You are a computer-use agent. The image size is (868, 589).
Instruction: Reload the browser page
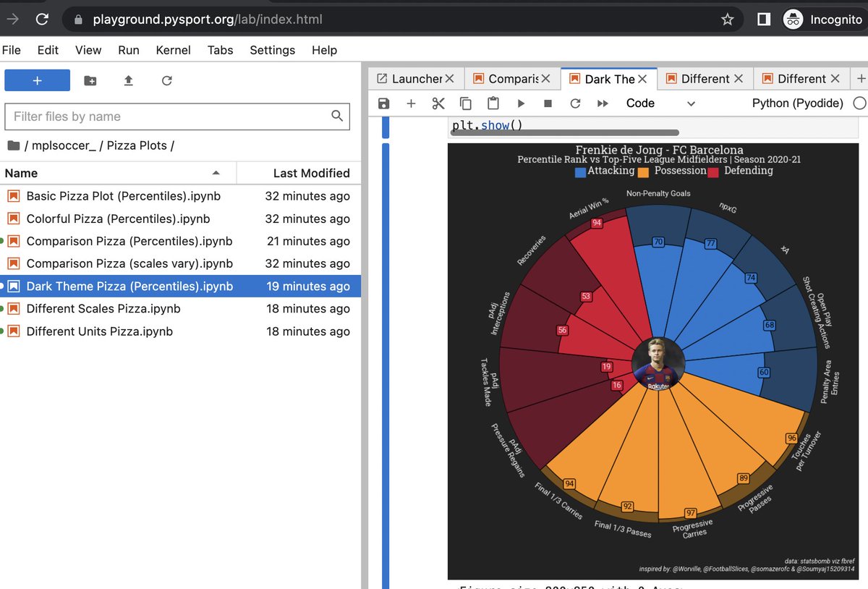tap(42, 20)
